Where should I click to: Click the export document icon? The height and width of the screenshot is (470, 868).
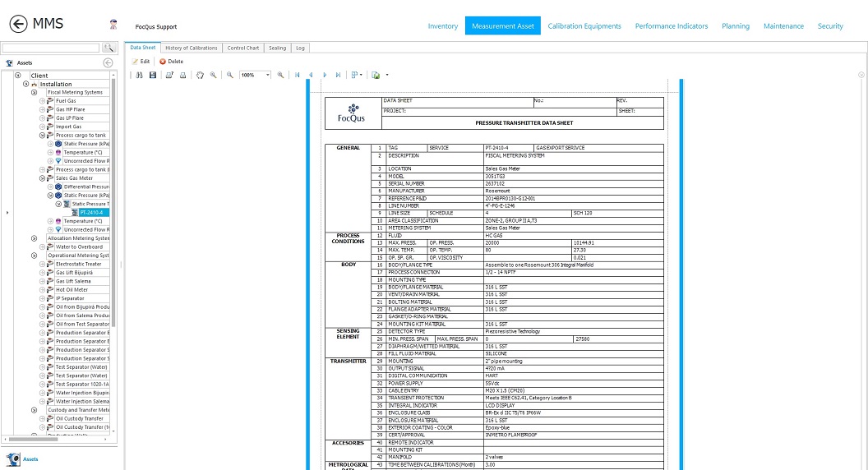tap(376, 75)
